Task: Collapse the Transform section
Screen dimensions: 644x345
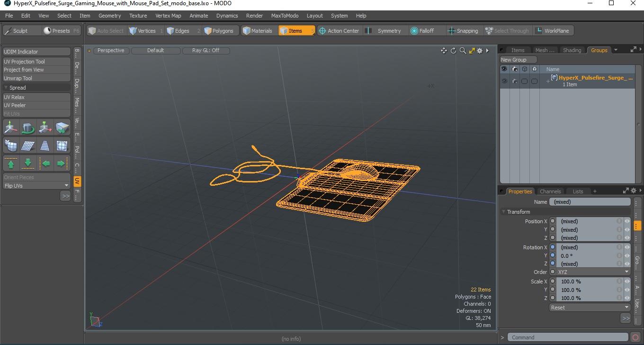Action: [x=504, y=212]
